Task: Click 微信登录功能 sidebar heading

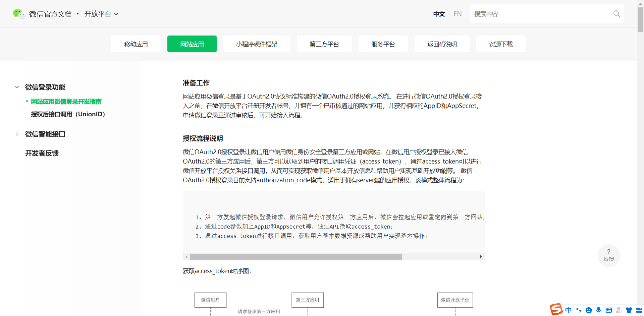Action: pos(45,87)
